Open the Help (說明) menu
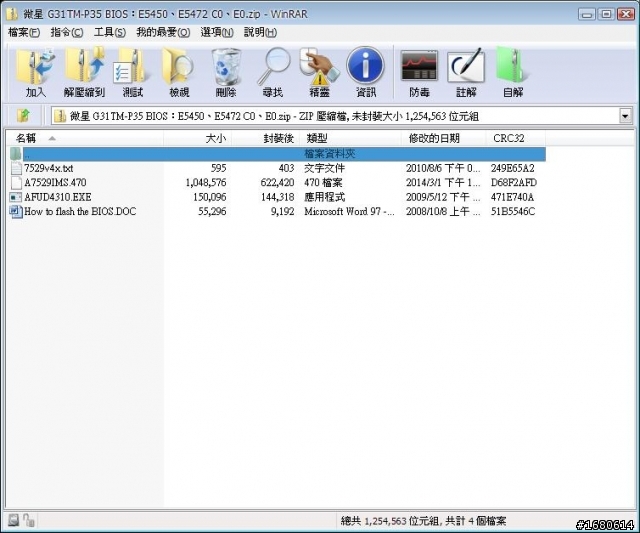Screen dimensions: 640x533 coord(260,32)
